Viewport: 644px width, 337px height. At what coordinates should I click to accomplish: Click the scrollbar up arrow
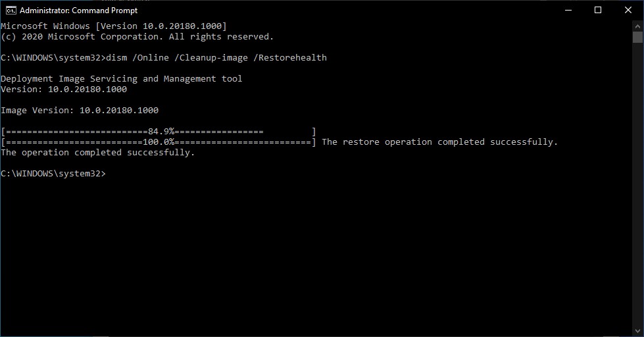point(637,26)
